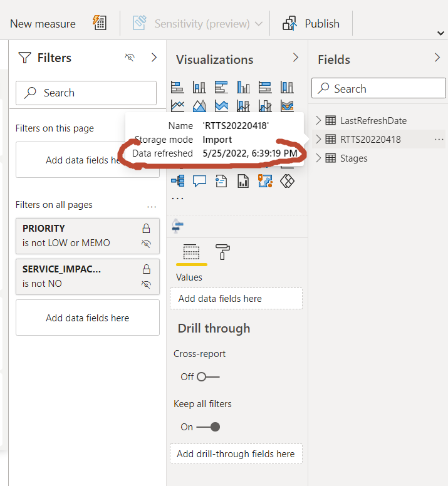Select line and stacked column chart visual
The height and width of the screenshot is (486, 448).
coord(243,106)
